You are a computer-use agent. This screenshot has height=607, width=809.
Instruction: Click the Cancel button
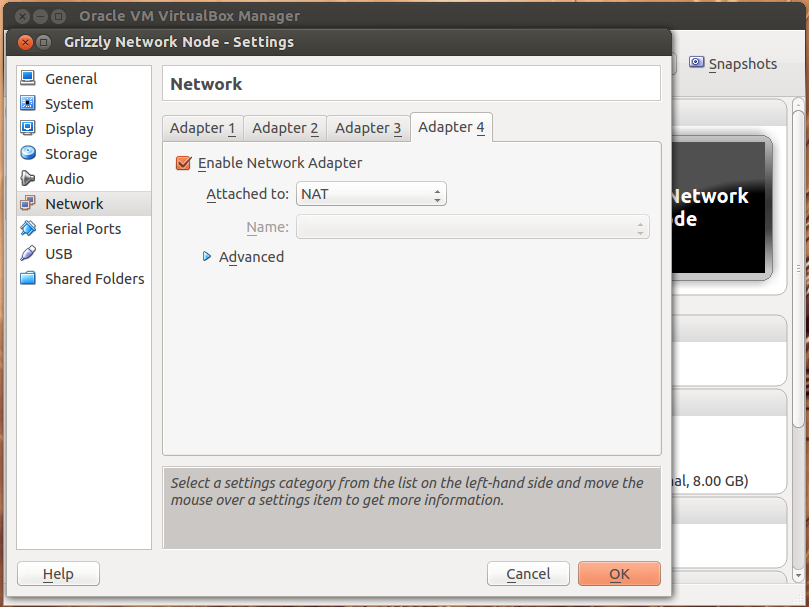pyautogui.click(x=528, y=574)
